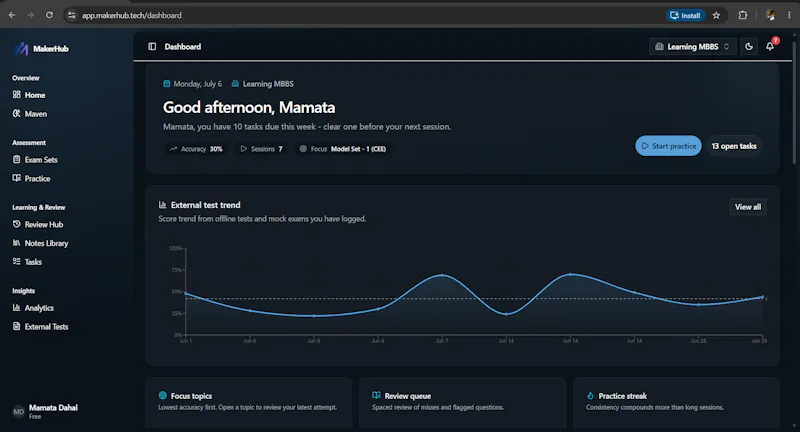Screen dimensions: 800x432
Task: Toggle the sidebar panel icon
Action: pyautogui.click(x=152, y=46)
